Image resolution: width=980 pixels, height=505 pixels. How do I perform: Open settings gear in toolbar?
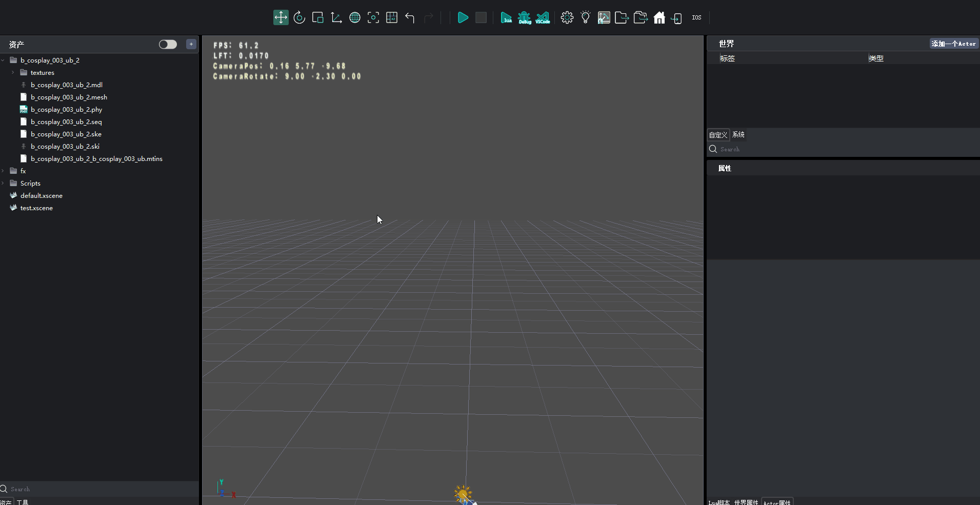pyautogui.click(x=567, y=17)
